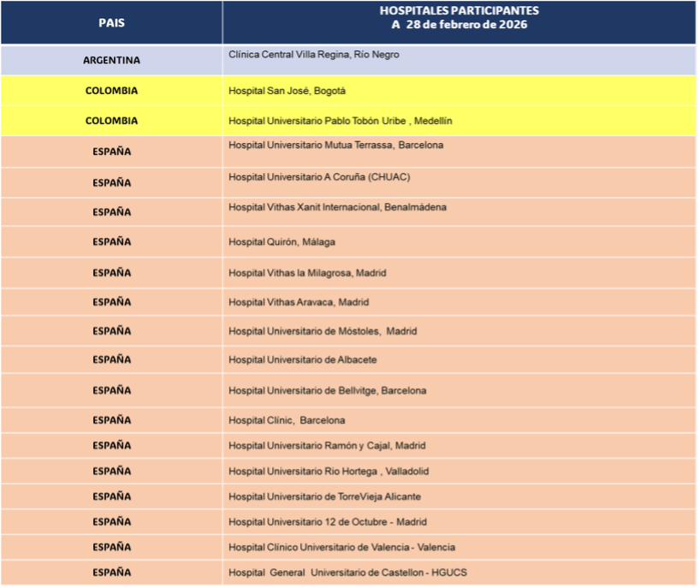Select Hospital Universitario Pablo Tobón Uribe row
This screenshot has height=588, width=700.
(340, 122)
